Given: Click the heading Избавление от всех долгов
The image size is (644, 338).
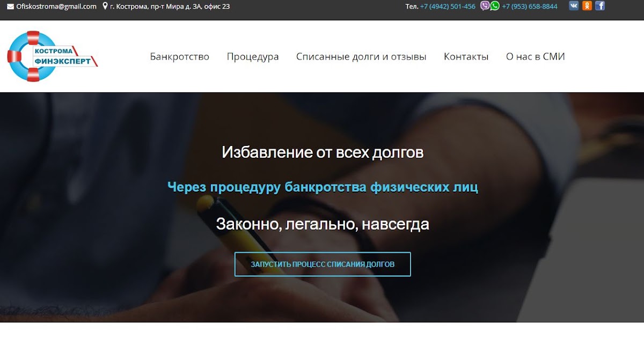Looking at the screenshot, I should (x=322, y=152).
